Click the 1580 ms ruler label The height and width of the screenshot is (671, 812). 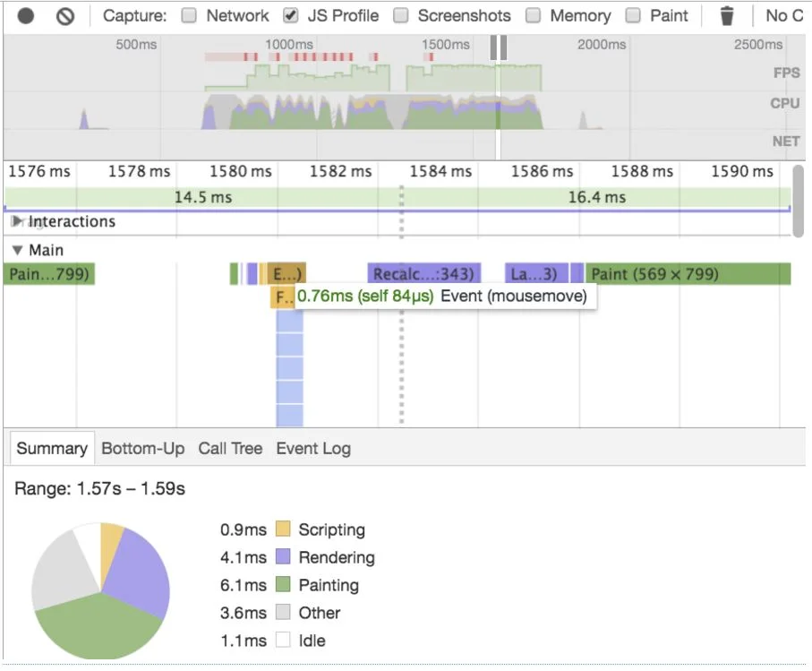point(240,171)
